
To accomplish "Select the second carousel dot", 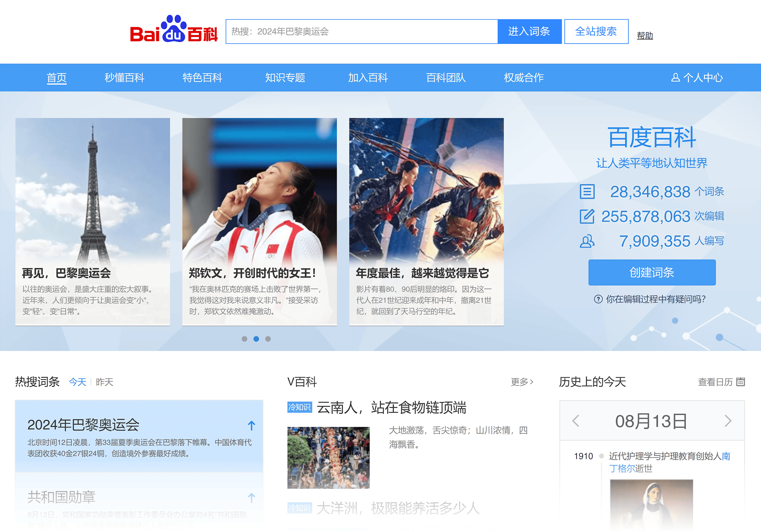I will click(256, 339).
